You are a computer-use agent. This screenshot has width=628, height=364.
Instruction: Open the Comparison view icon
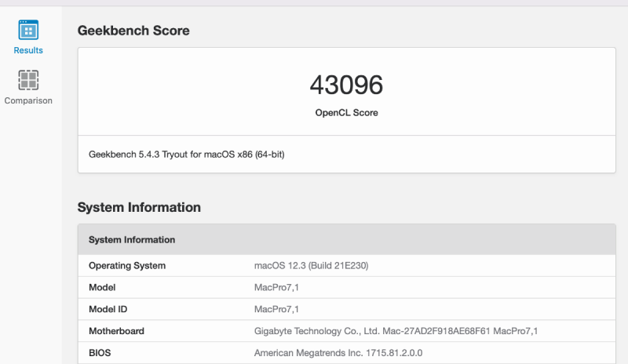click(28, 80)
